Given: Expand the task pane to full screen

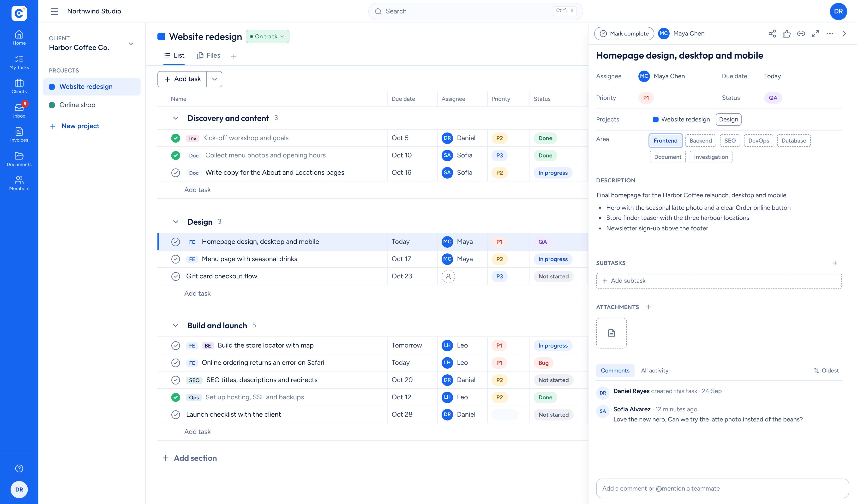Looking at the screenshot, I should [815, 34].
